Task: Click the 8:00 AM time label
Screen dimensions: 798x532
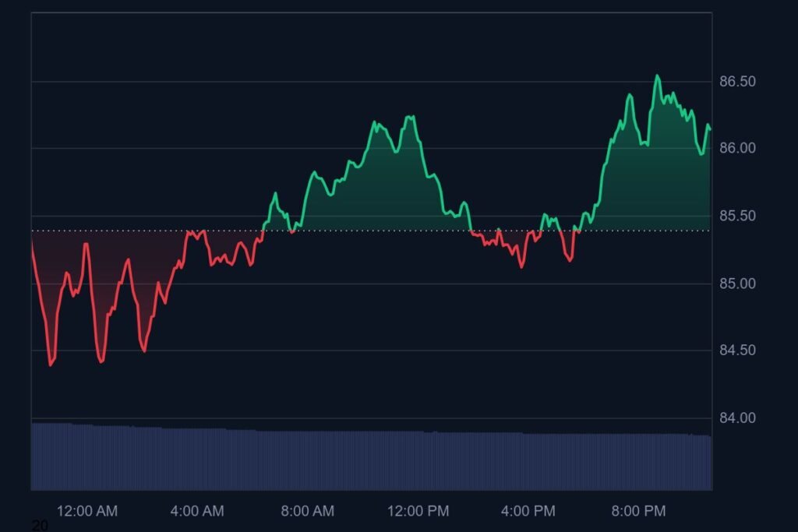Action: pyautogui.click(x=307, y=511)
